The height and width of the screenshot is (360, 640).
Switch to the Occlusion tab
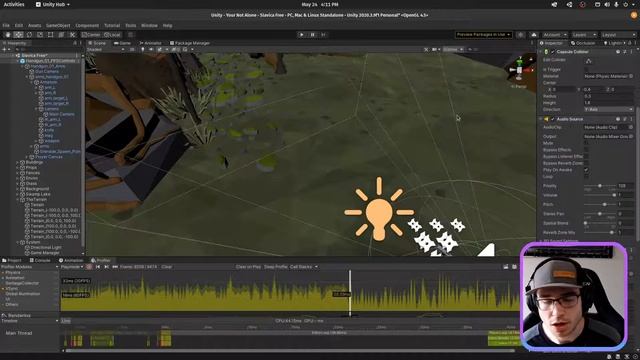(x=582, y=43)
